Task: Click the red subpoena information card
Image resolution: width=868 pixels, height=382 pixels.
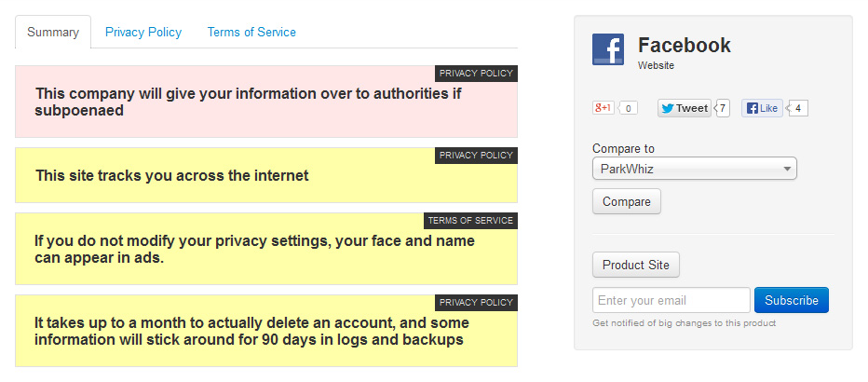Action: point(266,102)
